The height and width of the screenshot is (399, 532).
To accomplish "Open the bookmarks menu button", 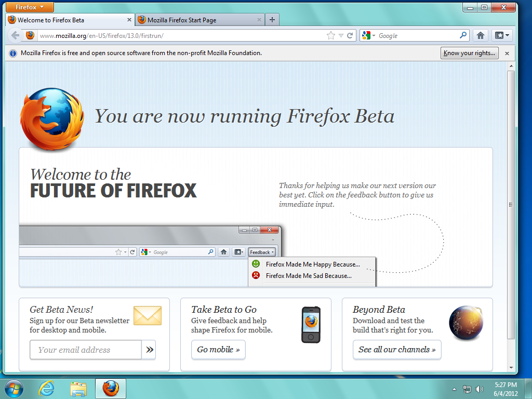I will [502, 35].
